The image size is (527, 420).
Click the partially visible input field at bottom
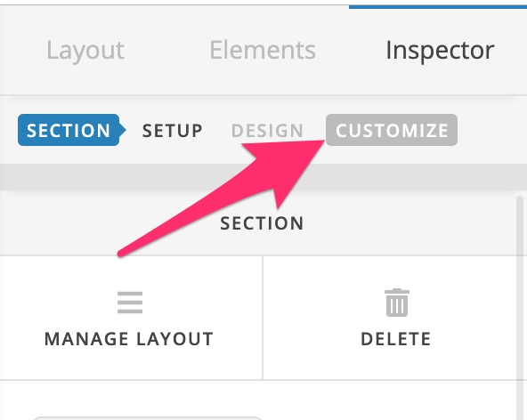click(x=148, y=418)
